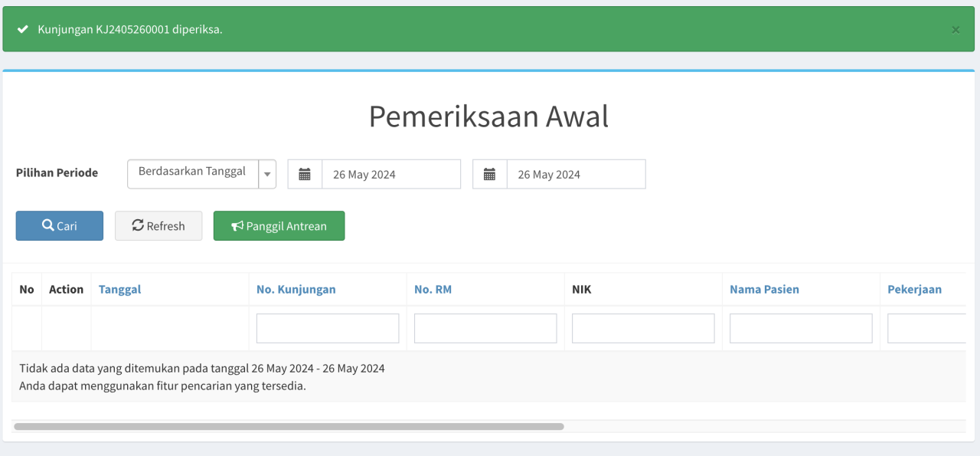Open the Berdasarkan Tanggal period dropdown
980x456 pixels.
193,173
